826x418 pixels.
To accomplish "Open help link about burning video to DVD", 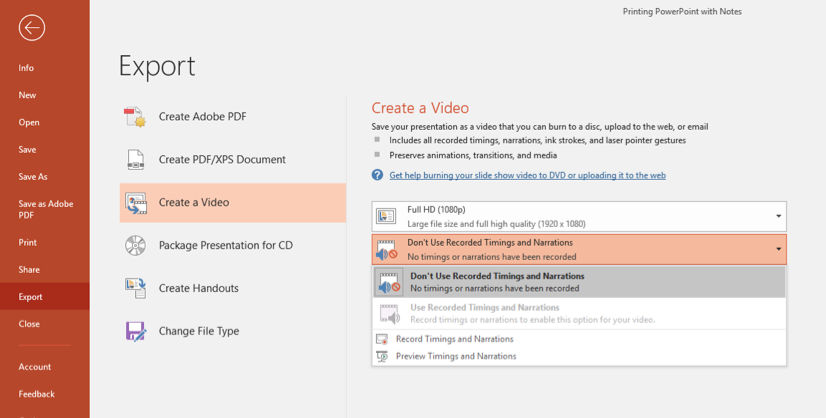I will pos(527,175).
